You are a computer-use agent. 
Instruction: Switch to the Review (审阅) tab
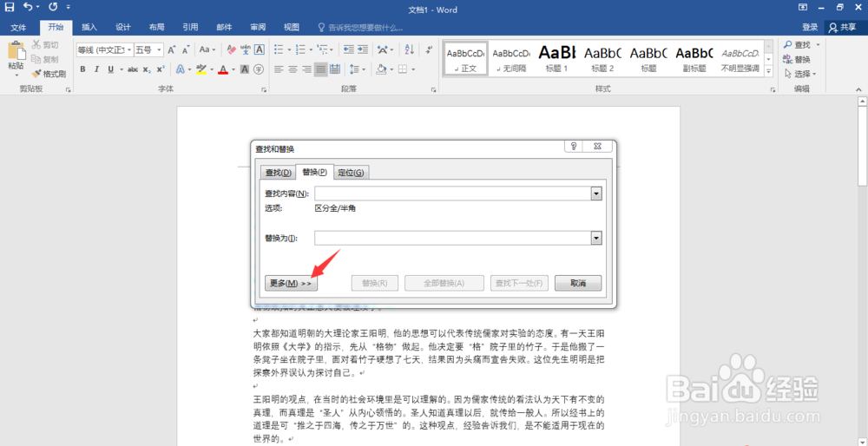point(258,27)
